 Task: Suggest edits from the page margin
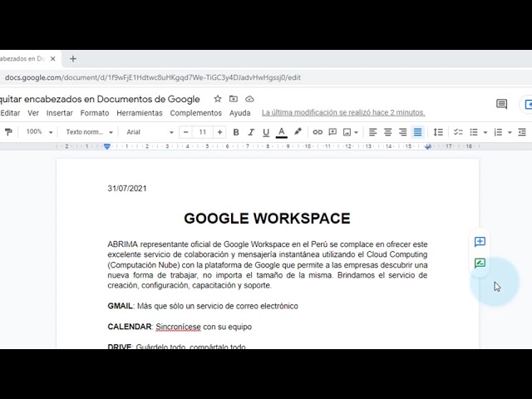(x=480, y=263)
